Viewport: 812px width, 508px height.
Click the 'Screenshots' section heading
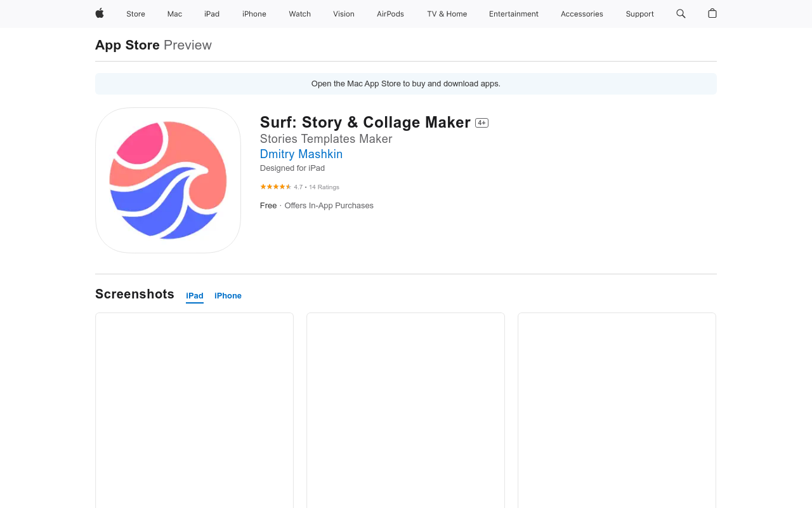[x=134, y=294]
